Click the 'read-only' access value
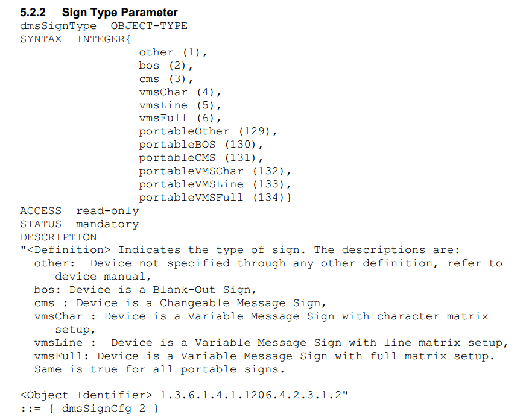Viewport: 523px width, 420px height. tap(107, 211)
